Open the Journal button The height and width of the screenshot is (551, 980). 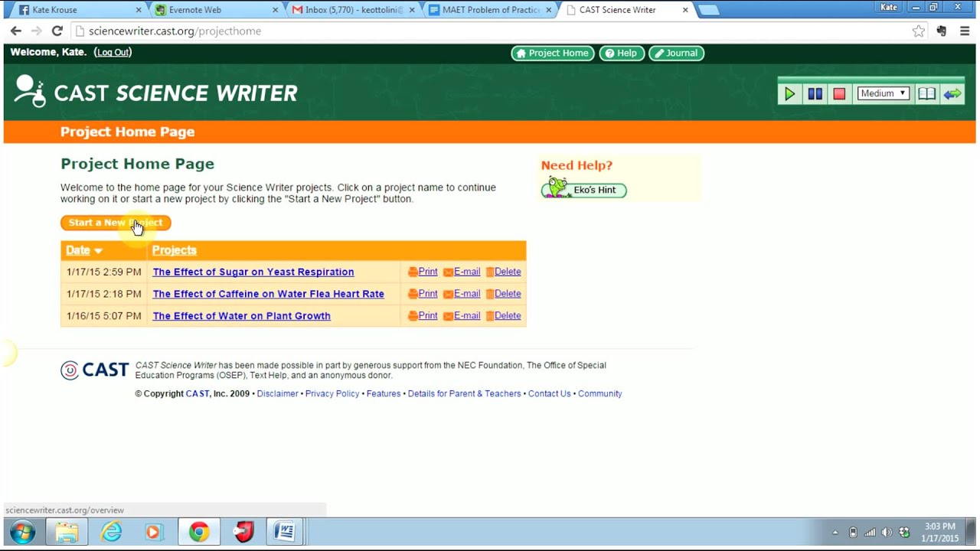[x=676, y=53]
